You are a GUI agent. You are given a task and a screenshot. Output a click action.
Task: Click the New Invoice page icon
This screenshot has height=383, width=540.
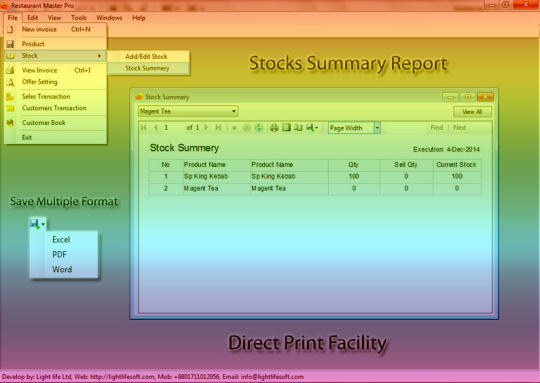(x=10, y=30)
